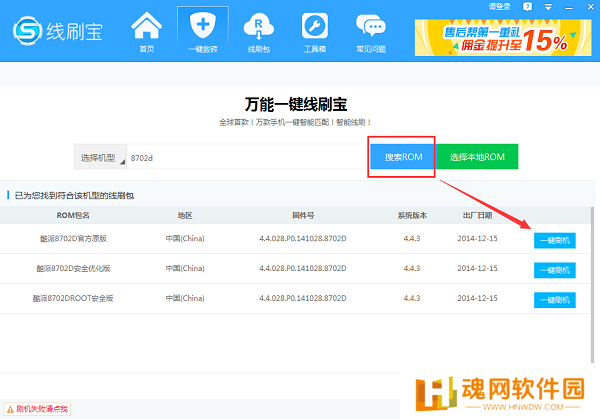The image size is (600, 419).
Task: Click the 请登录 login link
Action: pyautogui.click(x=499, y=7)
